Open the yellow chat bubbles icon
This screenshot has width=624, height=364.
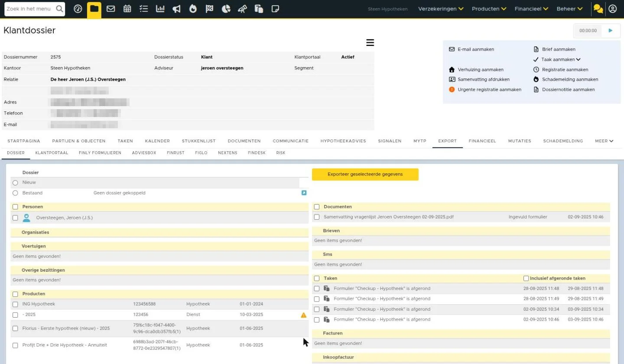point(598,9)
